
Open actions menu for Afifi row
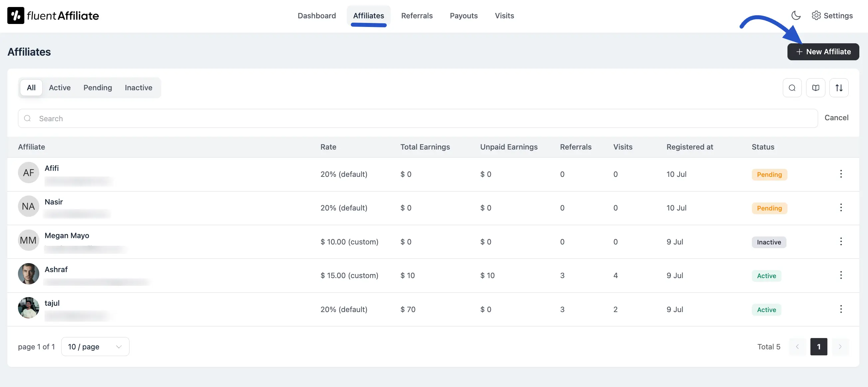click(x=841, y=174)
